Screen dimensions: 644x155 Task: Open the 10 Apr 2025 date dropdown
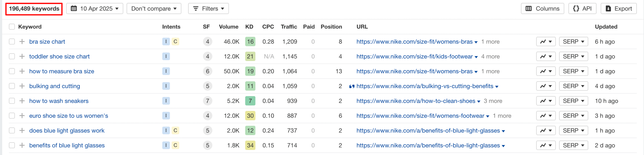(95, 9)
